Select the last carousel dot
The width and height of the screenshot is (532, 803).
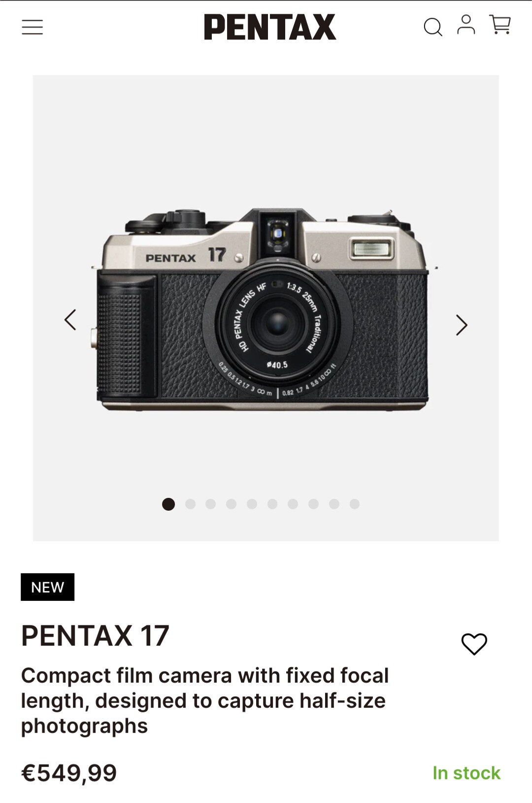click(355, 504)
